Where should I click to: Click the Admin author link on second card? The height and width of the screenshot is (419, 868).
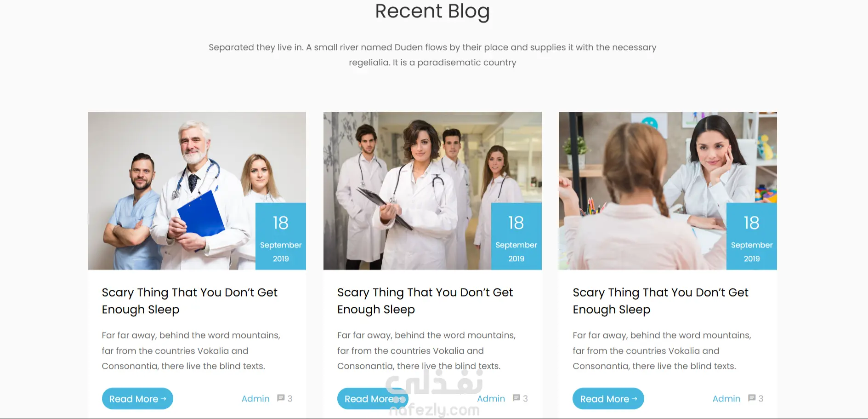[491, 399]
